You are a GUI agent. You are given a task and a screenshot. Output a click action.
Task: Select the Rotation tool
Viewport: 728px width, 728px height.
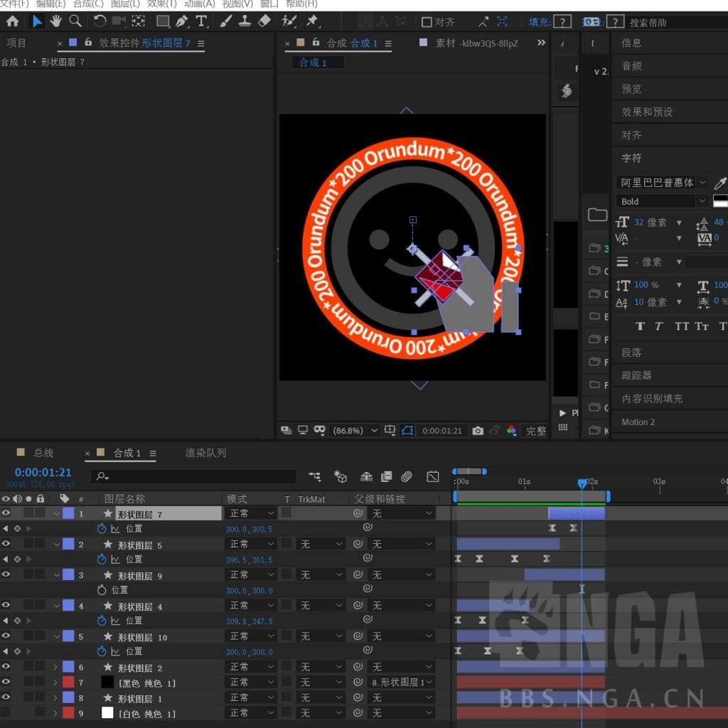coord(100,21)
